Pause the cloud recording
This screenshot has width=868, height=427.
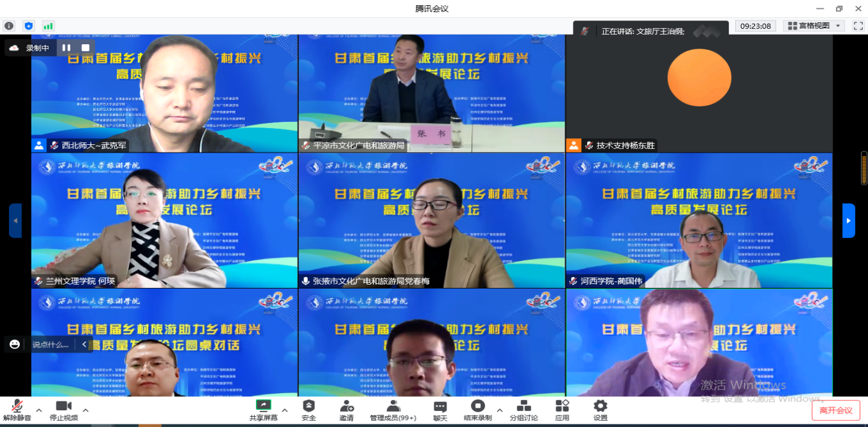67,48
